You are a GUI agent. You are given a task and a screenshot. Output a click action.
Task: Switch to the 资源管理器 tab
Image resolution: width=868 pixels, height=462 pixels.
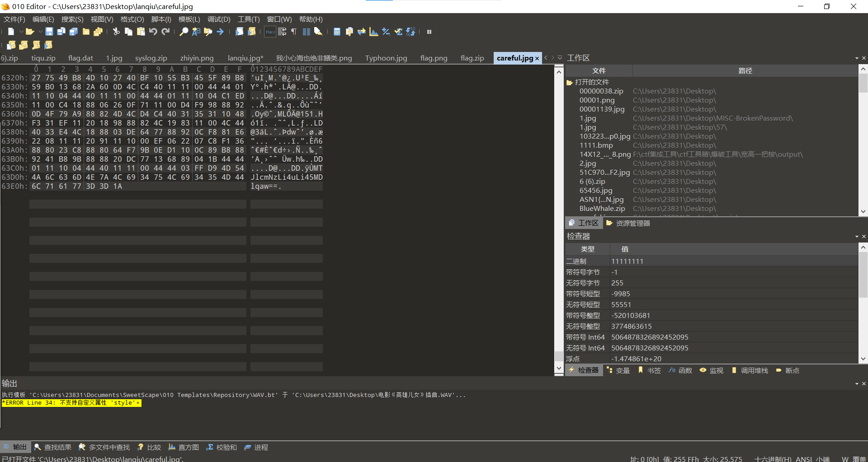click(628, 223)
